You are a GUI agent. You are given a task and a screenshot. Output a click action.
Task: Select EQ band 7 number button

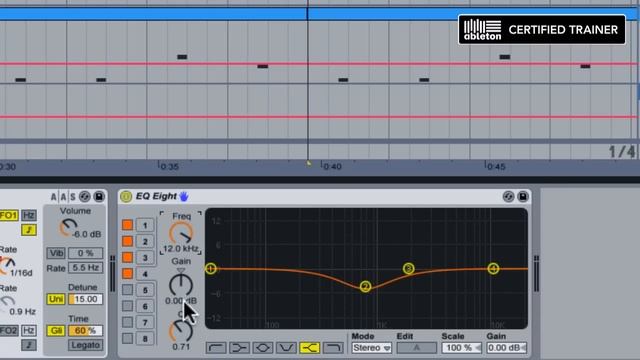click(x=145, y=322)
